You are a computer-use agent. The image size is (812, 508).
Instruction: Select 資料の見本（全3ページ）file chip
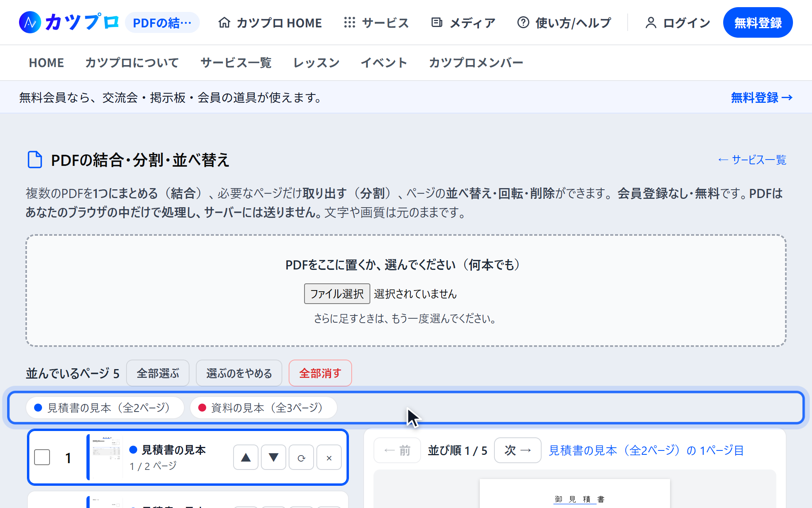point(264,408)
